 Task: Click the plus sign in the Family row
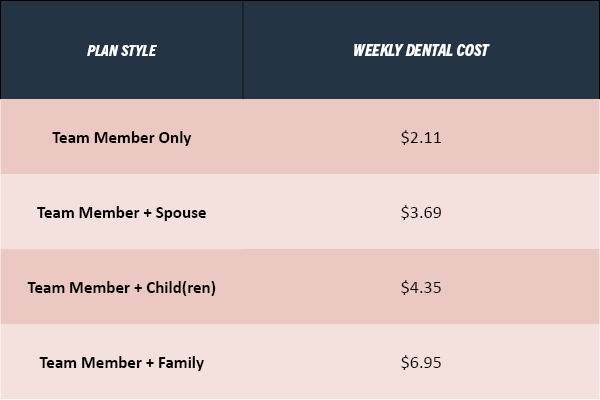point(150,363)
